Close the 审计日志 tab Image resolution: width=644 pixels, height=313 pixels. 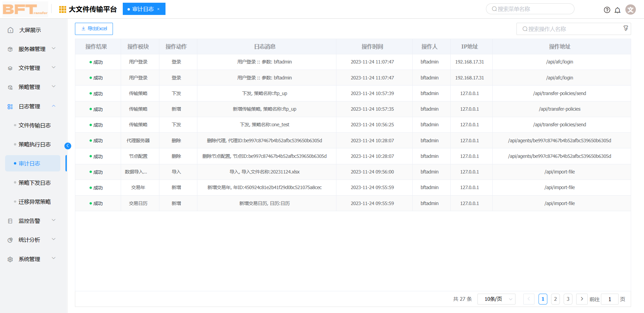click(158, 9)
